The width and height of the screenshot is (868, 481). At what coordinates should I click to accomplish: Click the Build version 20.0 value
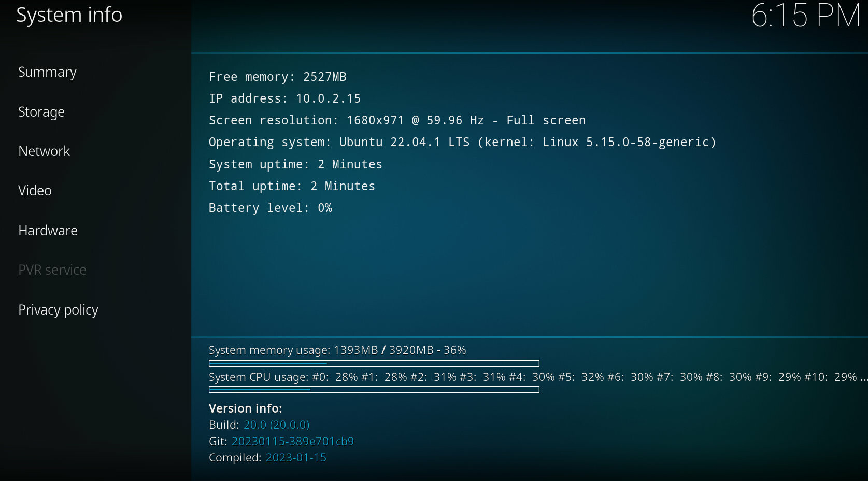276,425
